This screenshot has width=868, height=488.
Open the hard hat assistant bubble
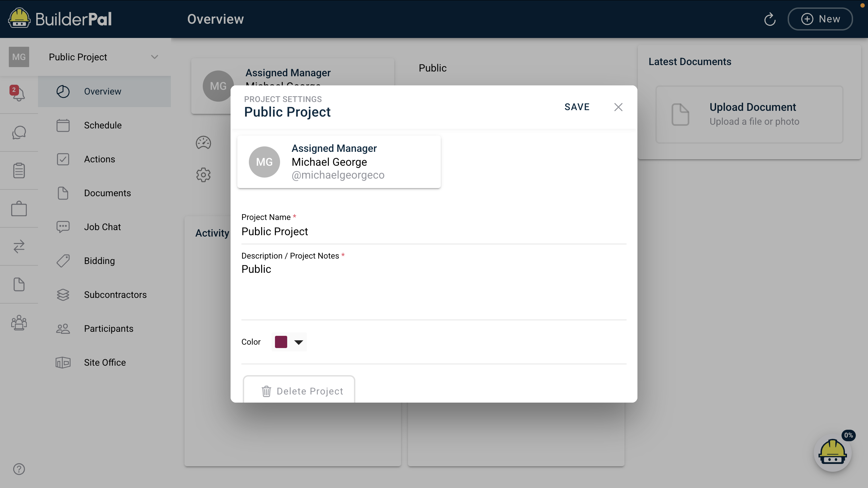(832, 453)
